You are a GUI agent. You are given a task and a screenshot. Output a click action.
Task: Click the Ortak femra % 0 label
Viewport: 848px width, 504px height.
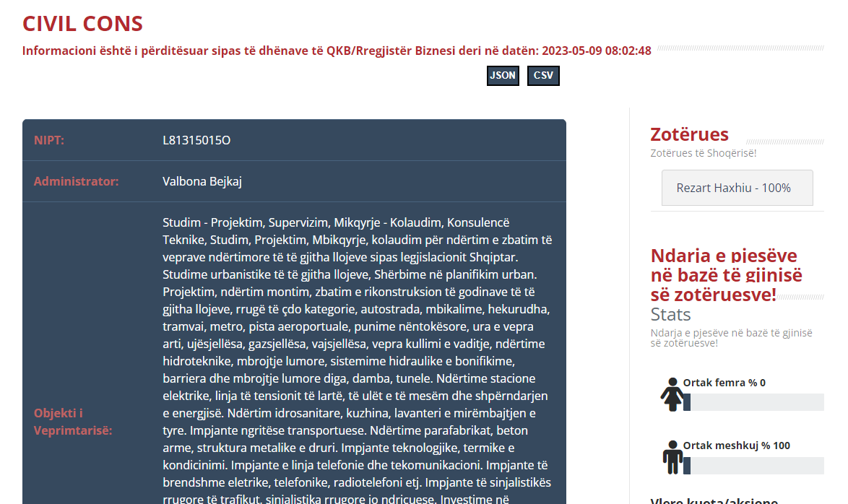[724, 383]
